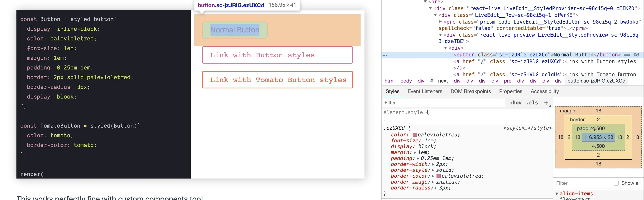Open the Link with Tomato Button styles link

tap(277, 80)
